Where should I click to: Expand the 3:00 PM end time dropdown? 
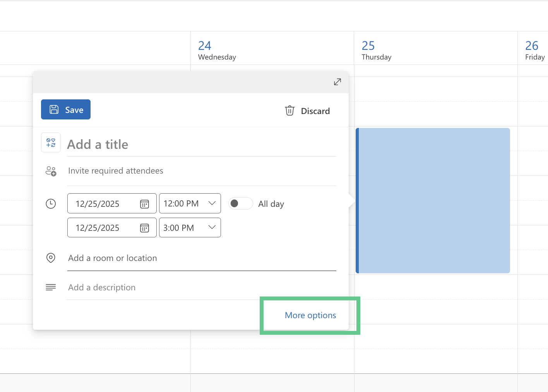212,227
